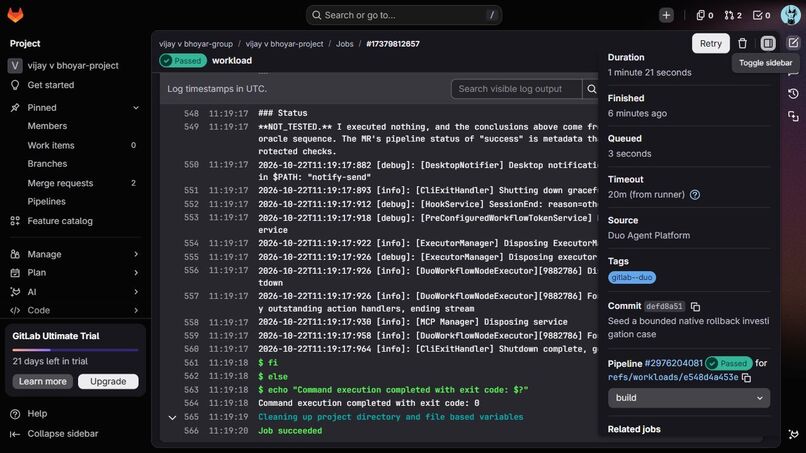Viewport: 806px width, 453px height.
Task: Click the trial progress bar
Action: pyautogui.click(x=75, y=350)
